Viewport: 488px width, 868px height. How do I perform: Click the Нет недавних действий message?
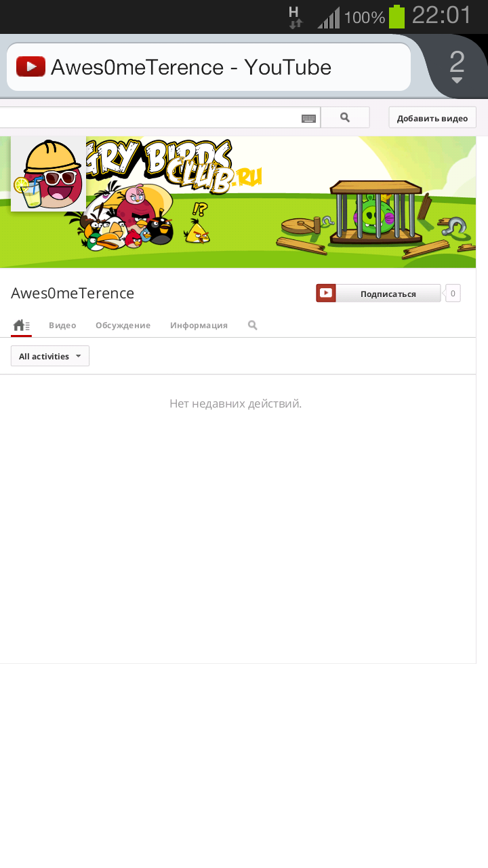pyautogui.click(x=235, y=403)
